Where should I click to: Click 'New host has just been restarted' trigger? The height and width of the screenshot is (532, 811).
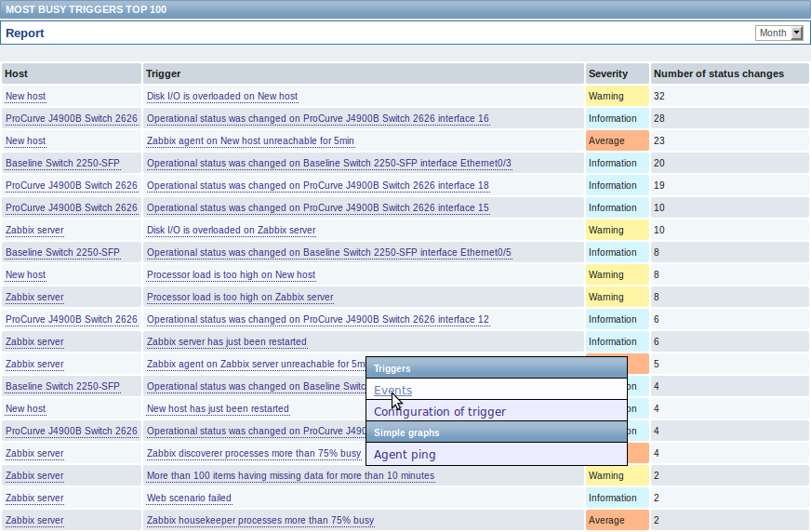point(218,409)
